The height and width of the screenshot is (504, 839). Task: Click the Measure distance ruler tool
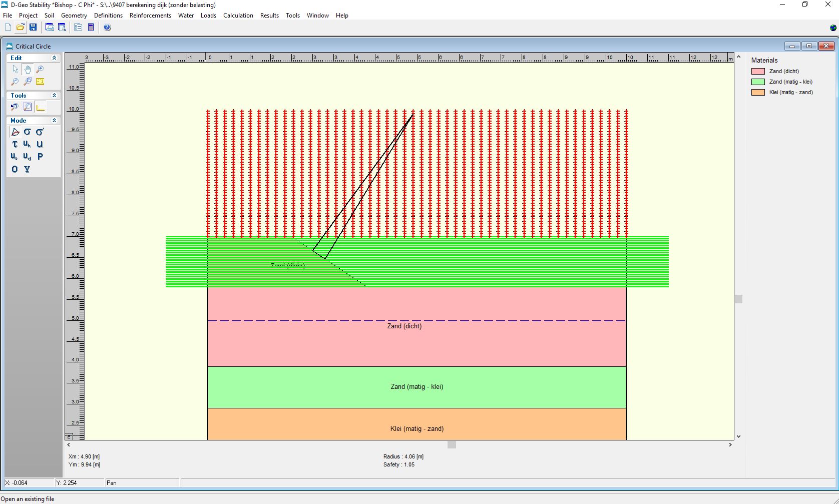click(x=40, y=82)
